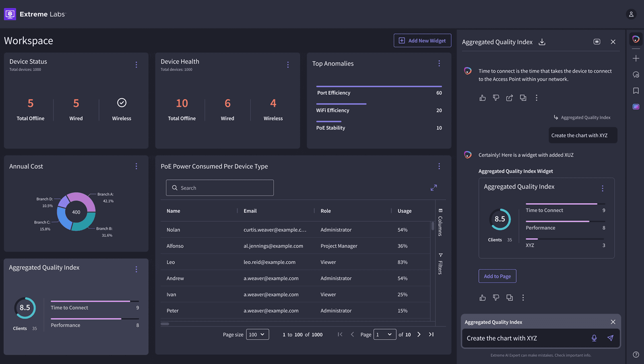Copy the widget response

pos(510,298)
